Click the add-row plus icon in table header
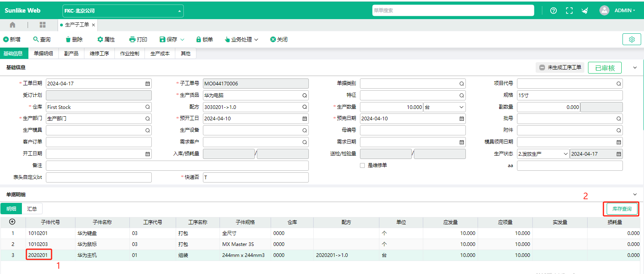The image size is (644, 274). pyautogui.click(x=12, y=222)
